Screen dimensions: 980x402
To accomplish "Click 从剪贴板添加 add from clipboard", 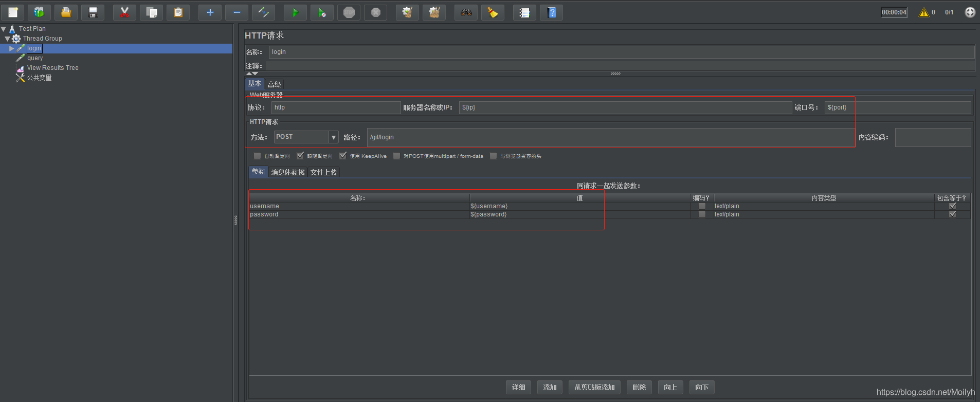I will click(x=594, y=387).
